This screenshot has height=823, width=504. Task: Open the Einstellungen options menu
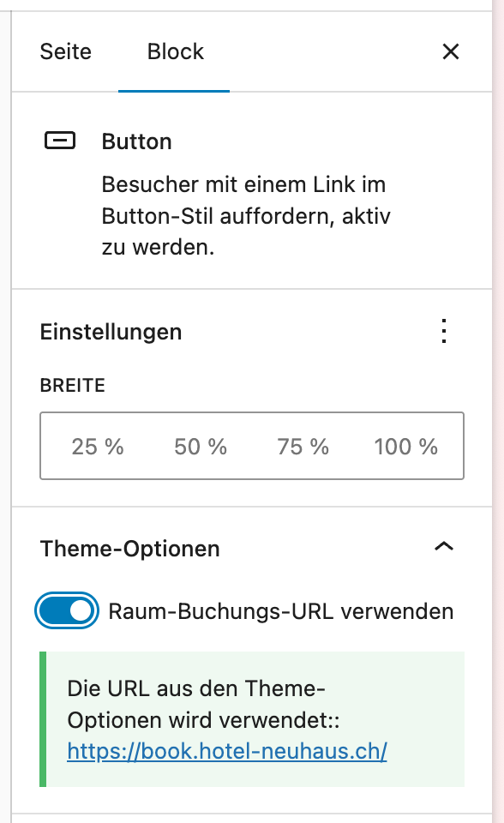click(x=444, y=333)
